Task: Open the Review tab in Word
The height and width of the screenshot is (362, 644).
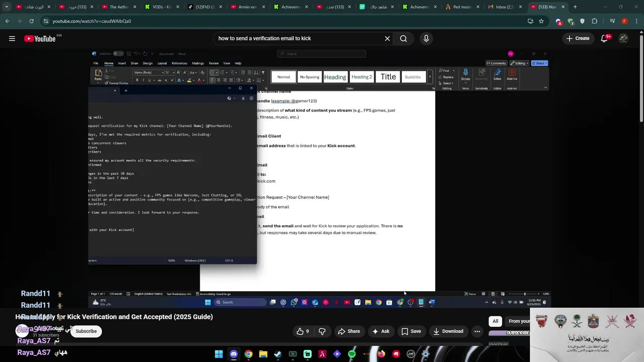Action: [x=214, y=63]
